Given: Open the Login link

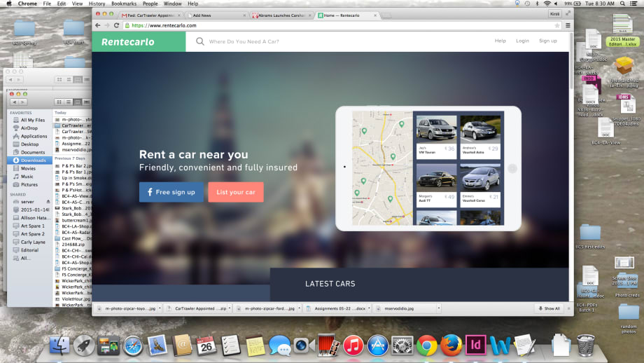Looking at the screenshot, I should [x=522, y=41].
